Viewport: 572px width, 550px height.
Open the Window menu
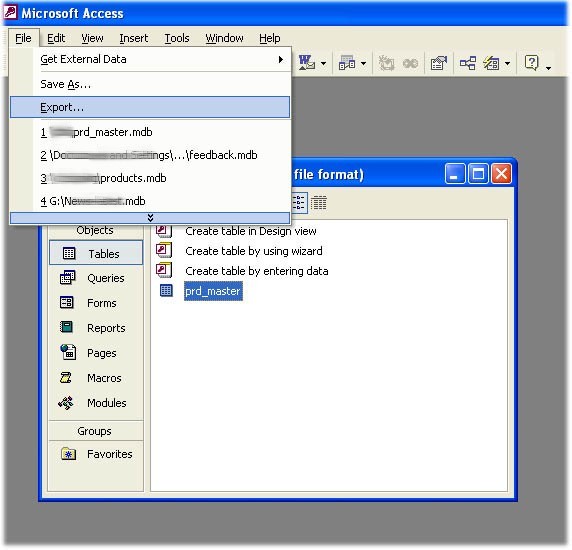(224, 38)
